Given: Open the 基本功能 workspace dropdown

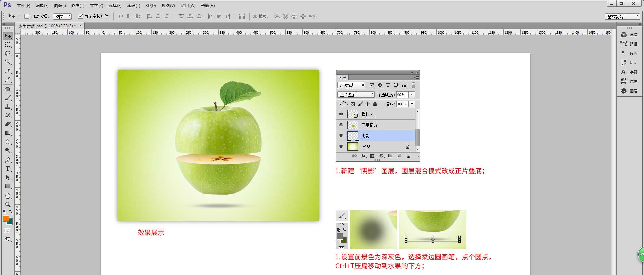Looking at the screenshot, I should point(623,16).
